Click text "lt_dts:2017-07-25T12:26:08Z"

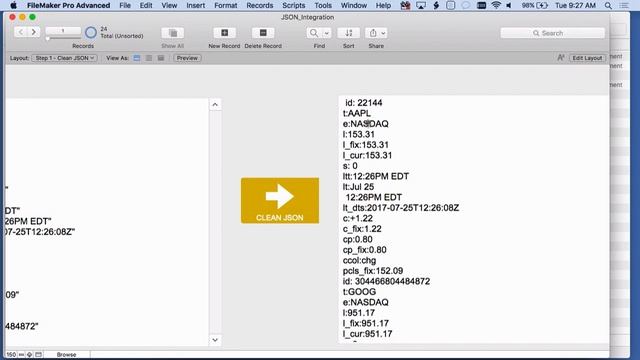point(401,208)
